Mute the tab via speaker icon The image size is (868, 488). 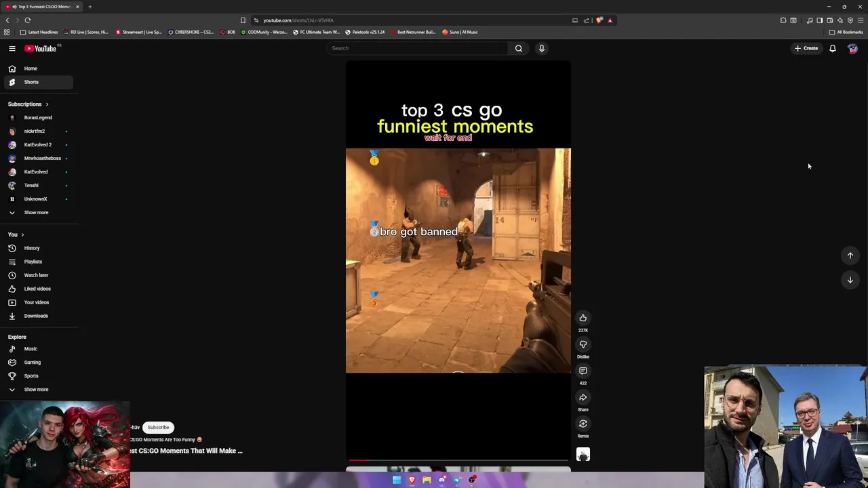pos(14,7)
